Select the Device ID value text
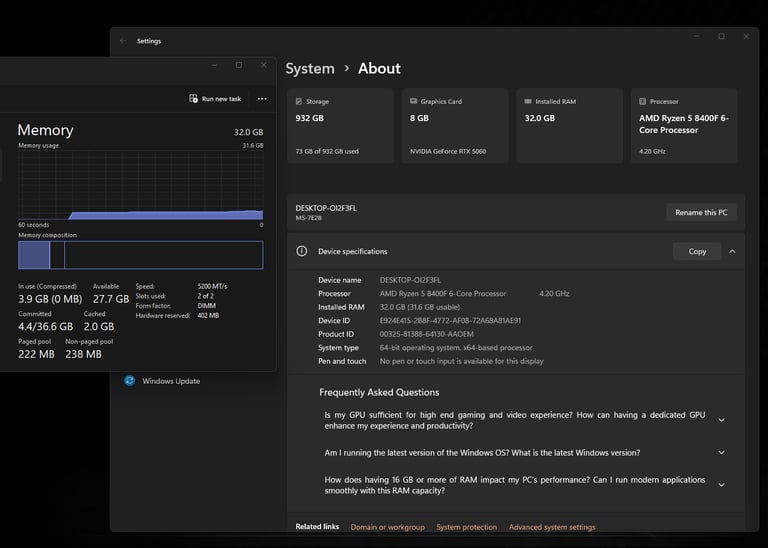 point(450,321)
